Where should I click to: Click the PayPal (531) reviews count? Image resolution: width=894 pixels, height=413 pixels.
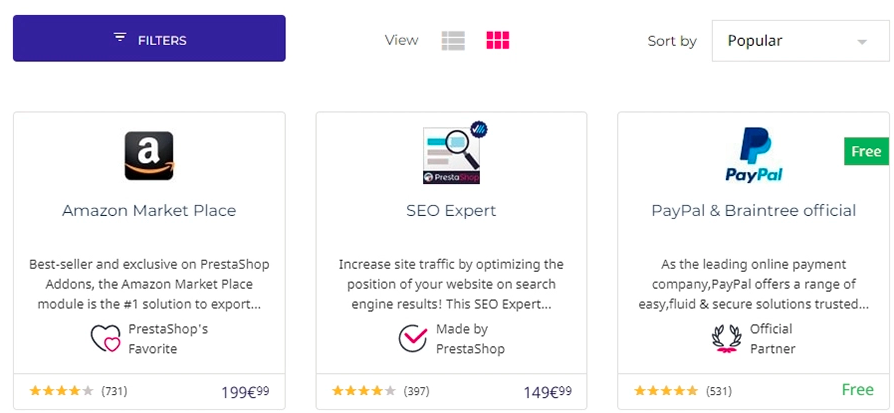click(x=718, y=391)
